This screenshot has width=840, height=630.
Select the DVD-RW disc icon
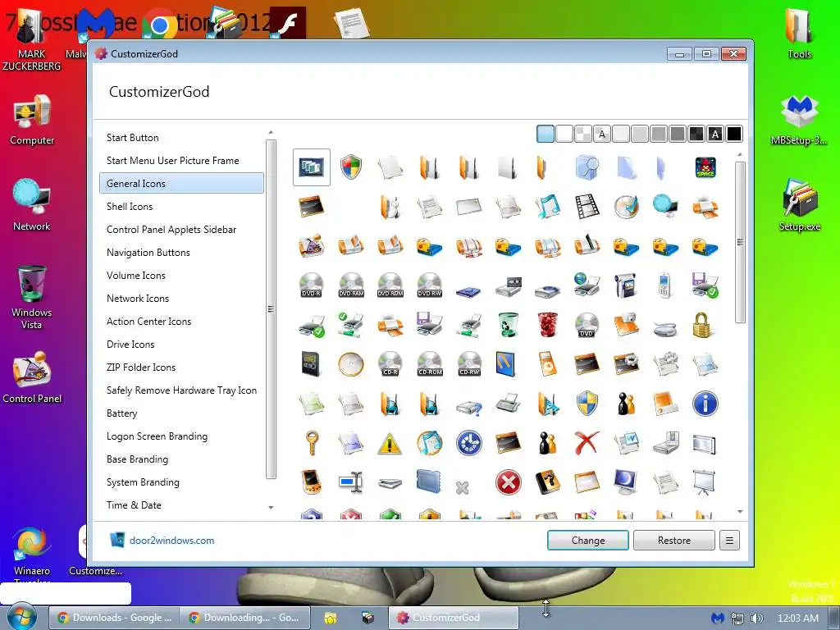click(x=430, y=285)
